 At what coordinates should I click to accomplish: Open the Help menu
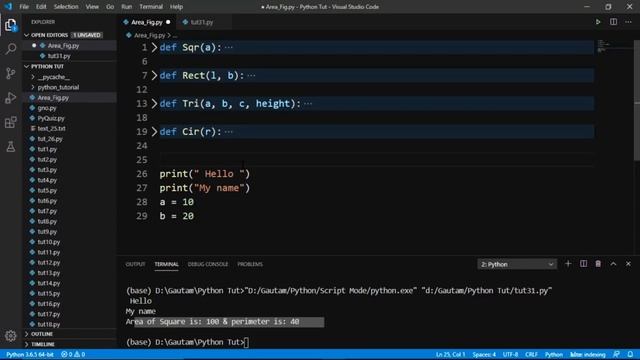[x=176, y=7]
